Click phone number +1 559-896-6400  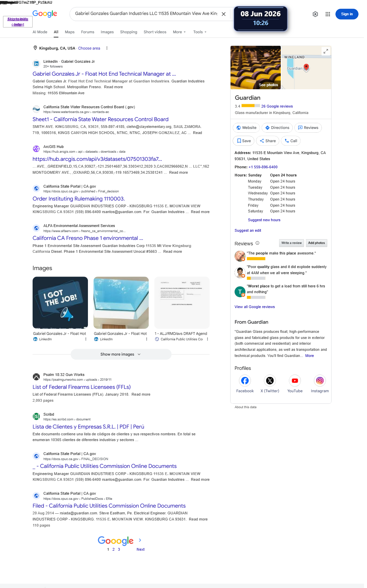263,167
